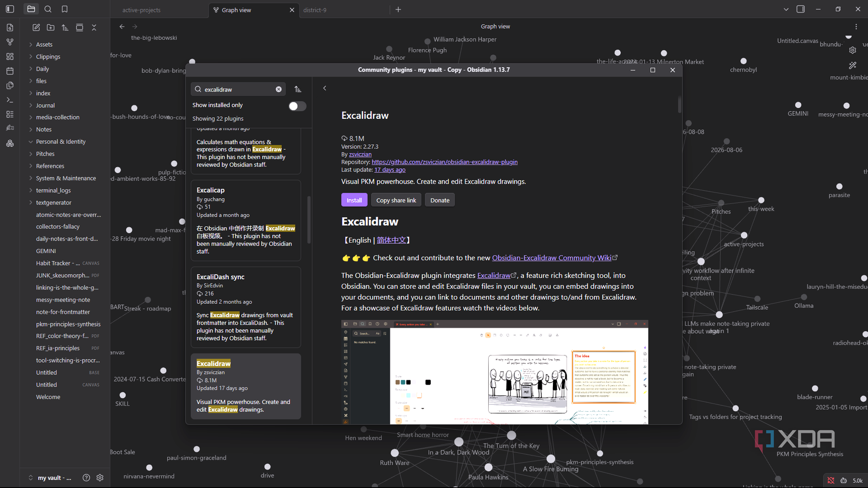Toggle Show installed only switch
Screen dimensions: 868x488
[x=297, y=106]
